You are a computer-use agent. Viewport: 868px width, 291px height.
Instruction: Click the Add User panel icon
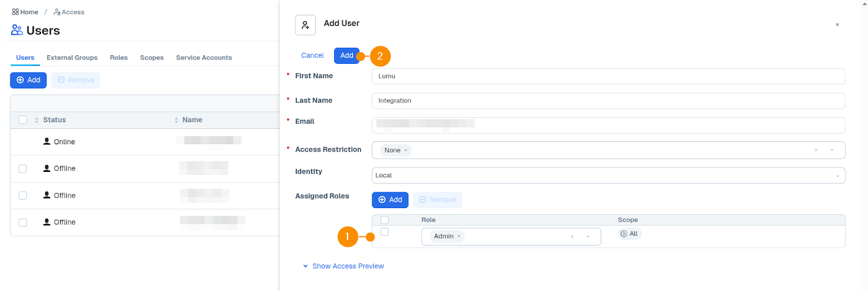click(x=305, y=25)
